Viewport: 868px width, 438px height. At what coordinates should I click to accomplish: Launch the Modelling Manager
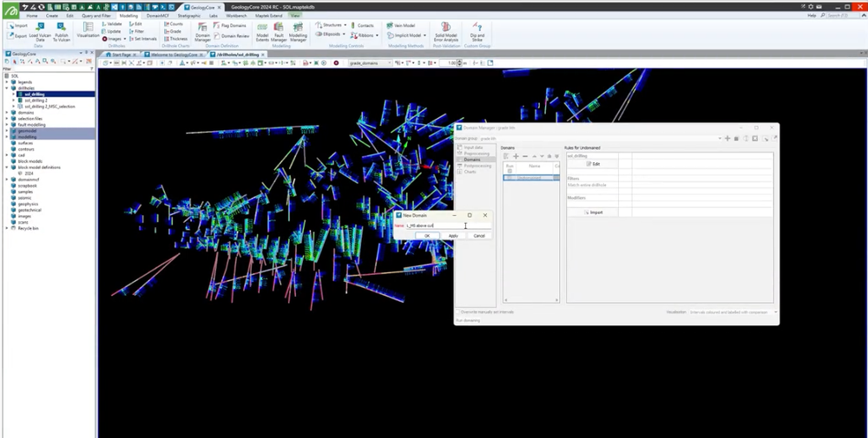[298, 32]
